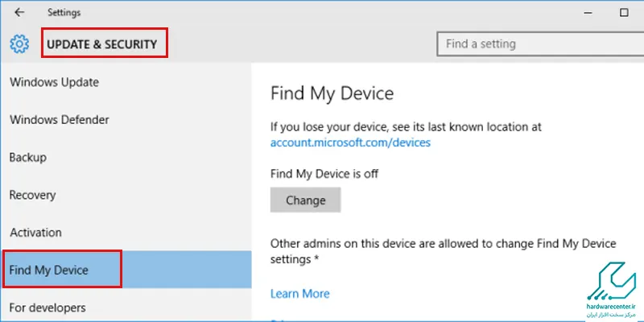Click the Change button
Image resolution: width=644 pixels, height=322 pixels.
click(306, 200)
